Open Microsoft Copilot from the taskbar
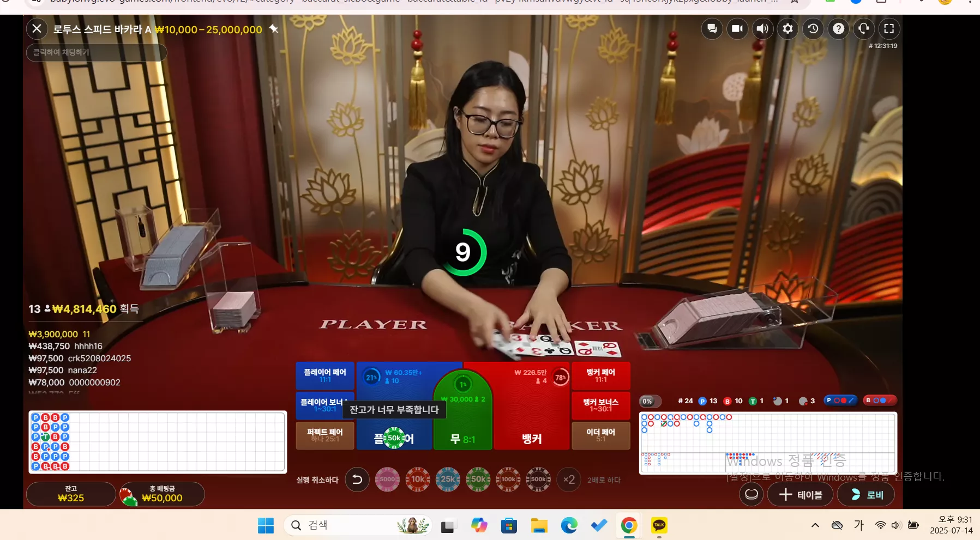Viewport: 980px width, 540px height. pos(479,525)
